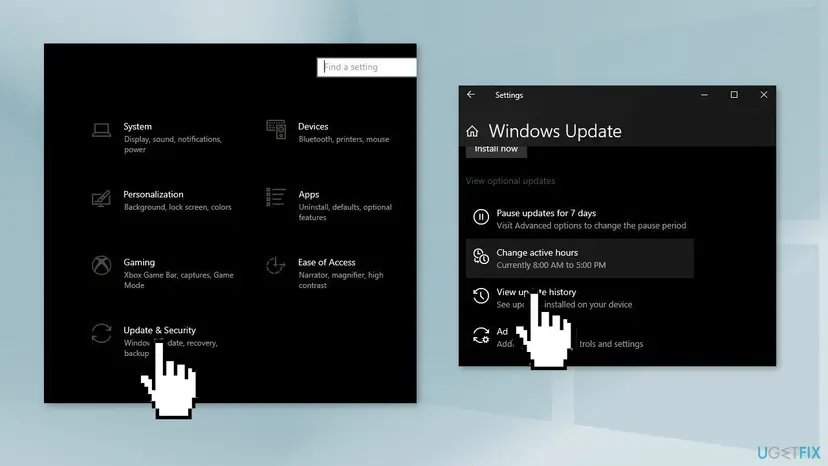Screen dimensions: 828x466
Task: Select Change active hours option
Action: (x=580, y=258)
